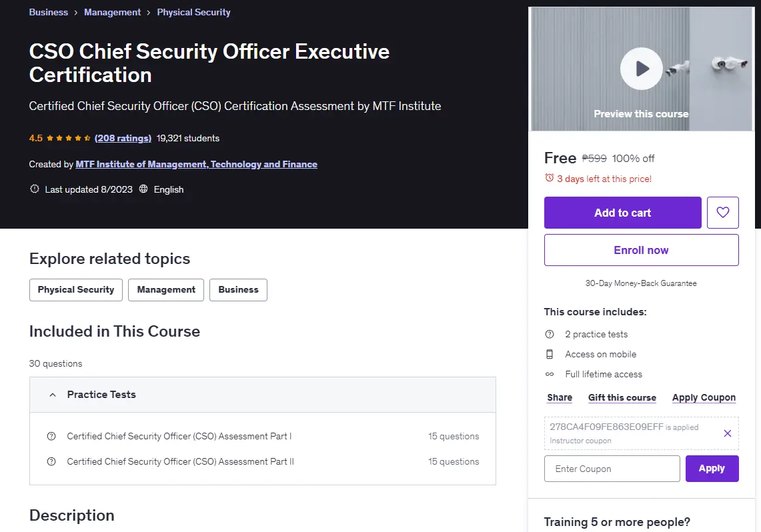Screen dimensions: 761x532
Task: Click the 4.5 rating number
Action: coord(36,138)
